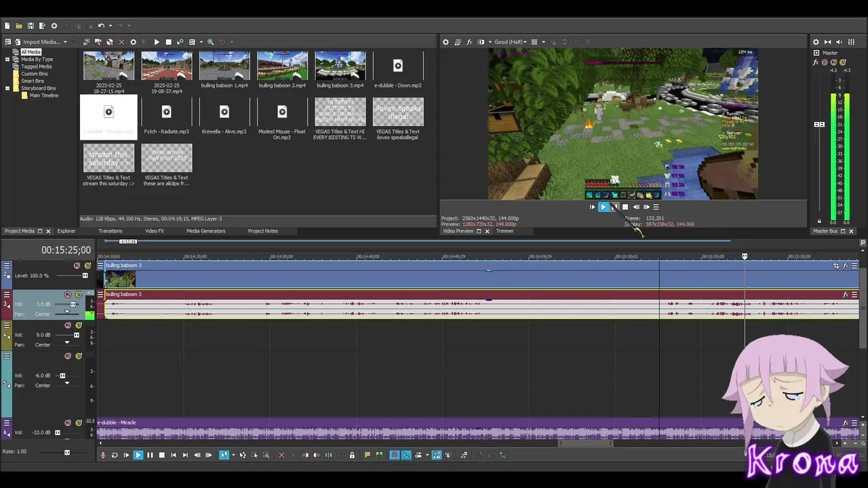Open Master Bus audio properties gear icon
868x488 pixels.
816,42
